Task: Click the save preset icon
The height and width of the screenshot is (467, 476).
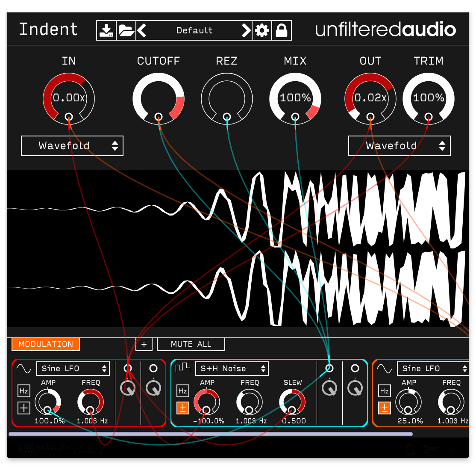Action: pyautogui.click(x=106, y=30)
